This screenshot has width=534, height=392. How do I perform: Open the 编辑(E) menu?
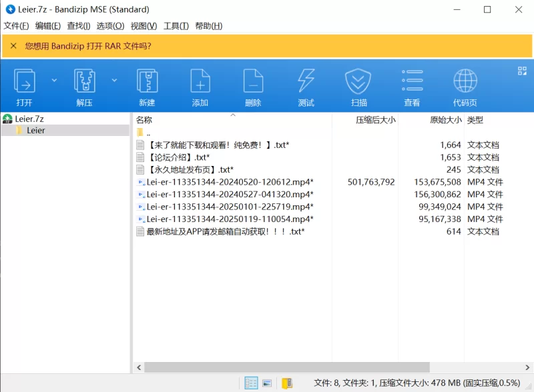(x=48, y=26)
